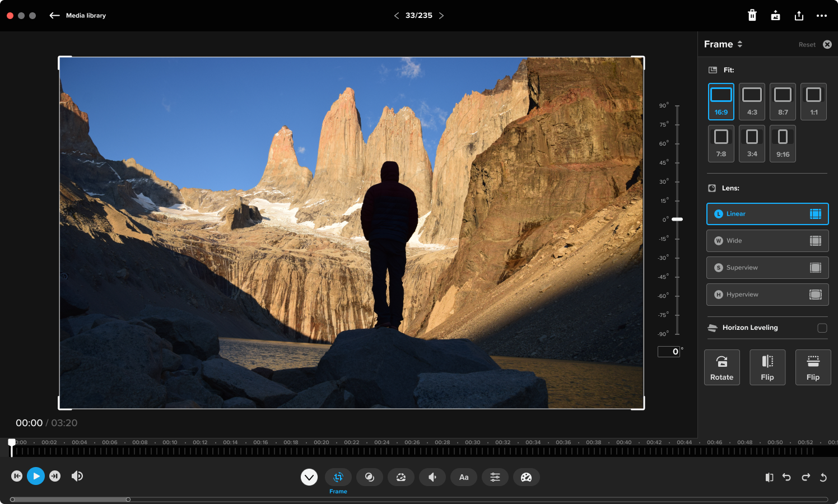Toggle the compare view icon
Image resolution: width=838 pixels, height=504 pixels.
coord(769,477)
